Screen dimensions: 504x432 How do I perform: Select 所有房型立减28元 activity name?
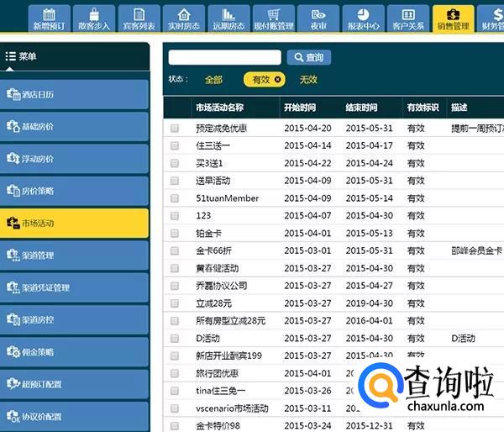(230, 321)
